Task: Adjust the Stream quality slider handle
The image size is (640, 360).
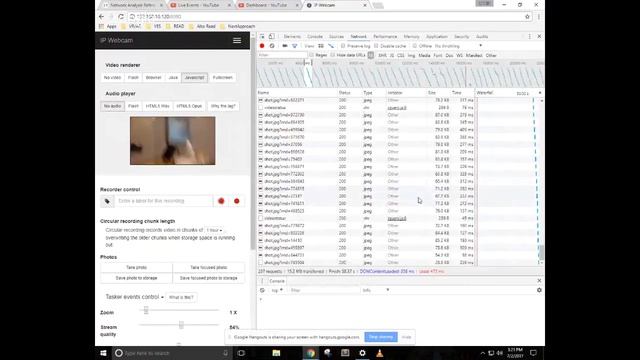Action: point(181,325)
